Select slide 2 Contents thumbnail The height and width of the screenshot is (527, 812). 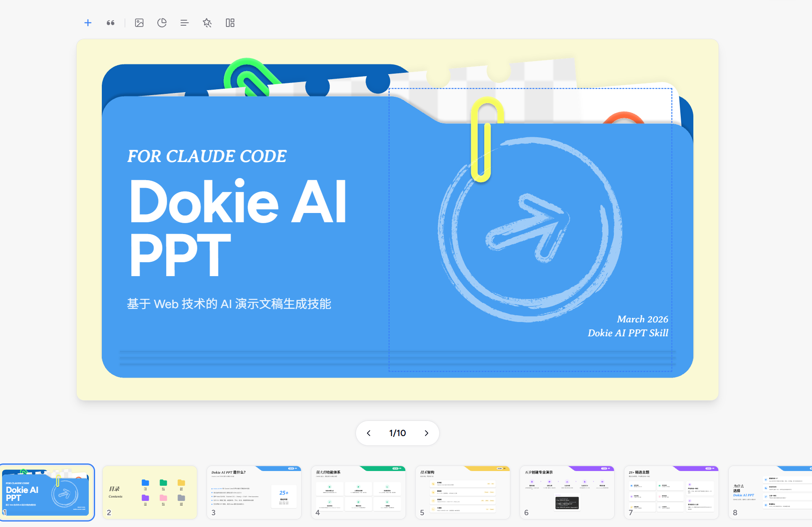coord(150,492)
